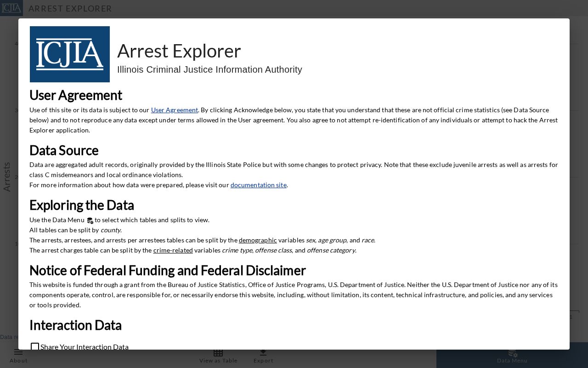Click Illinois Criminal Justice Information Authority subtitle
588x368 pixels.
pos(209,69)
